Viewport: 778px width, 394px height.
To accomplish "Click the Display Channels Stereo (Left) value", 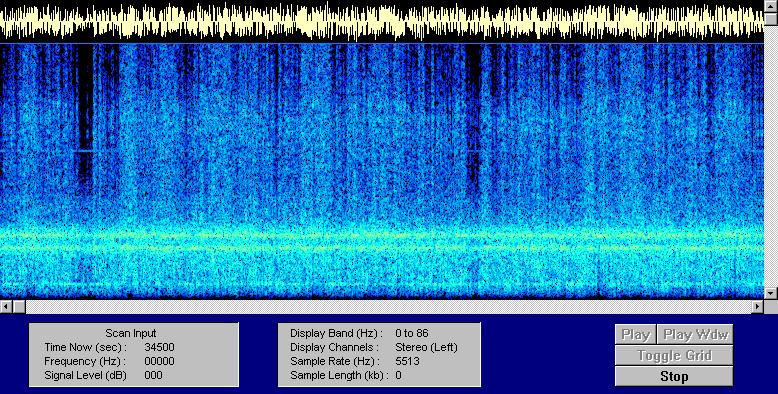I will pos(426,347).
